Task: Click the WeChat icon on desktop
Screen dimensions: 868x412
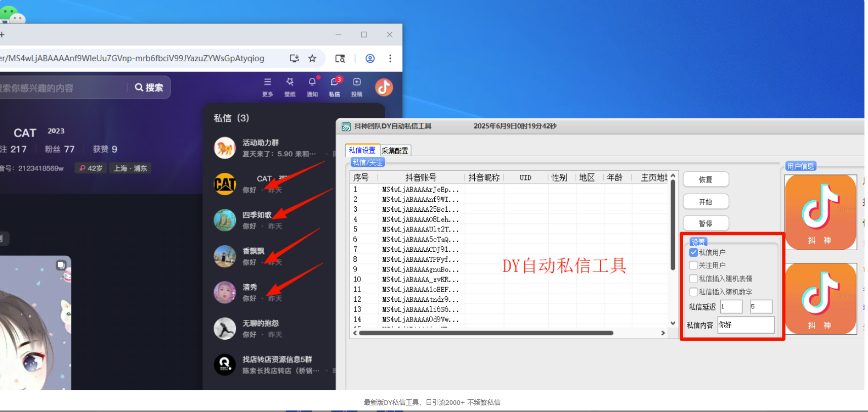Action: tap(13, 15)
